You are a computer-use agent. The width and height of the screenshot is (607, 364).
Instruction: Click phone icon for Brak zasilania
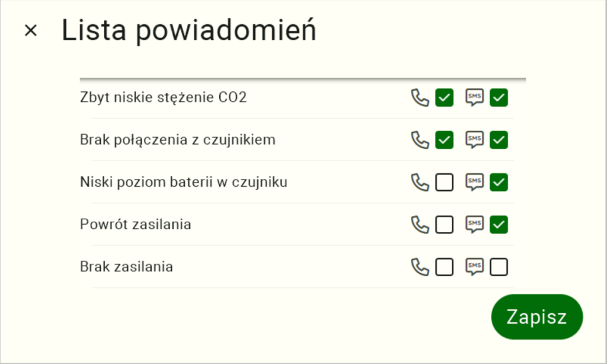coord(420,267)
